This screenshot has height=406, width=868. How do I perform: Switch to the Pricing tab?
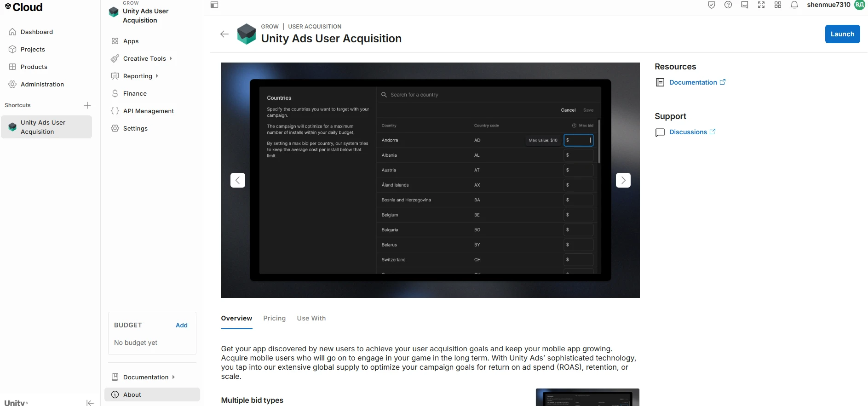[x=275, y=318]
